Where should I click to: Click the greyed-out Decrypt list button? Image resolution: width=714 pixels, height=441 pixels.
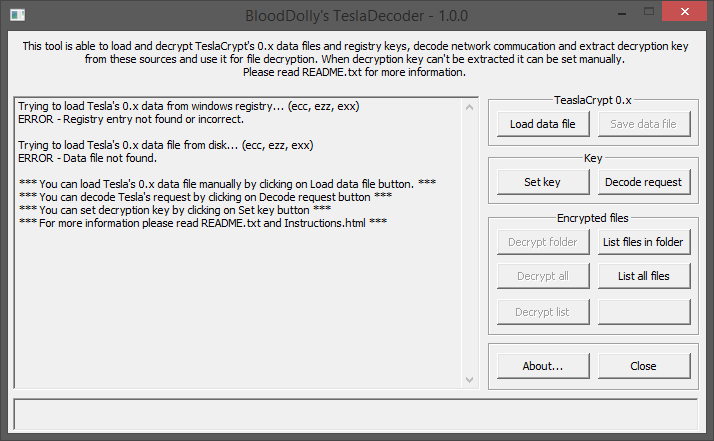pyautogui.click(x=543, y=312)
